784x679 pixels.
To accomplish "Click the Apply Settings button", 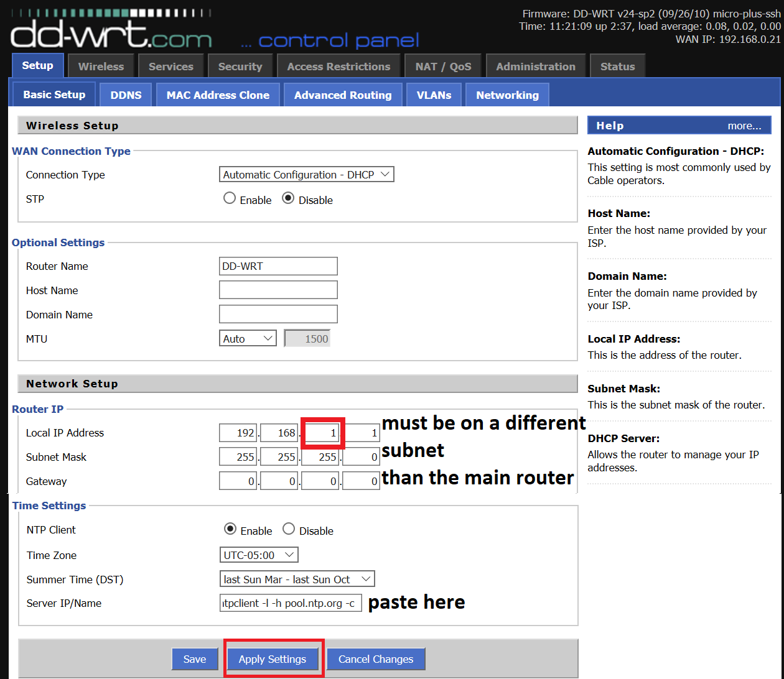I will click(273, 659).
